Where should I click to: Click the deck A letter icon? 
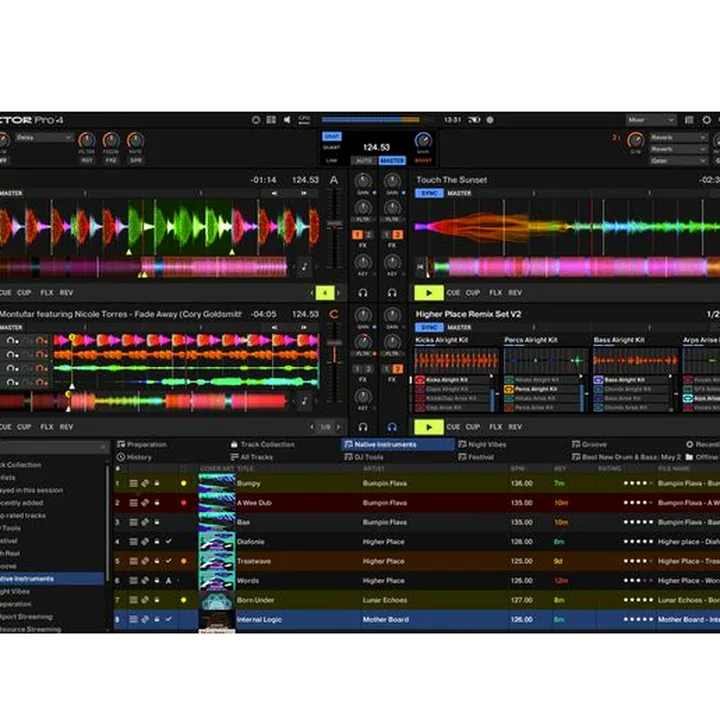(334, 180)
